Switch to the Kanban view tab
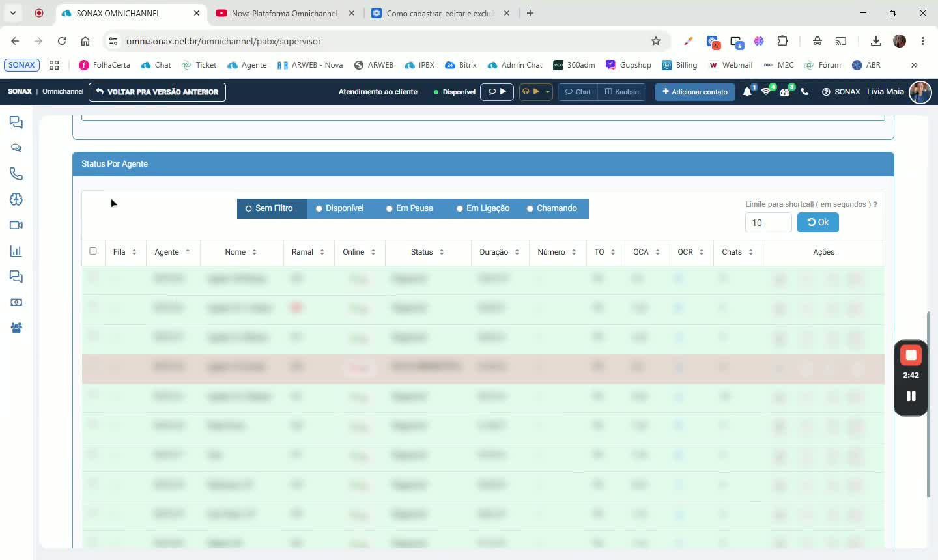 pos(621,92)
